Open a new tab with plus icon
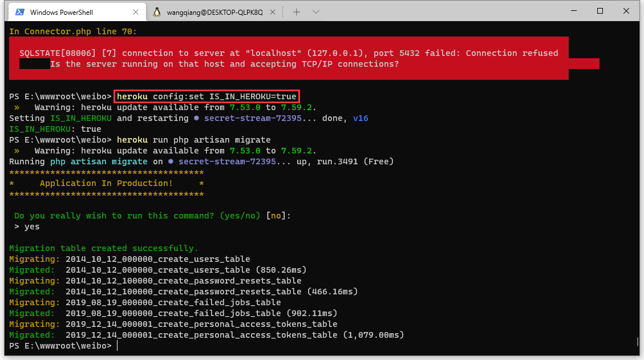Viewport: 644px width, 360px height. pos(296,12)
